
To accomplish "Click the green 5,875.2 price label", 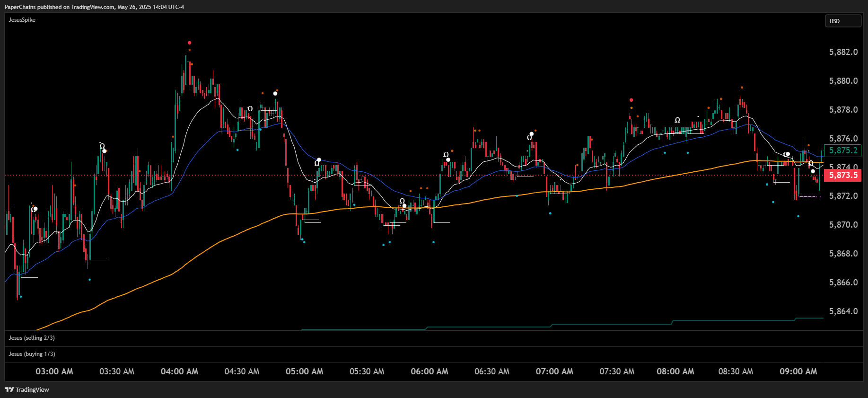I will (843, 150).
